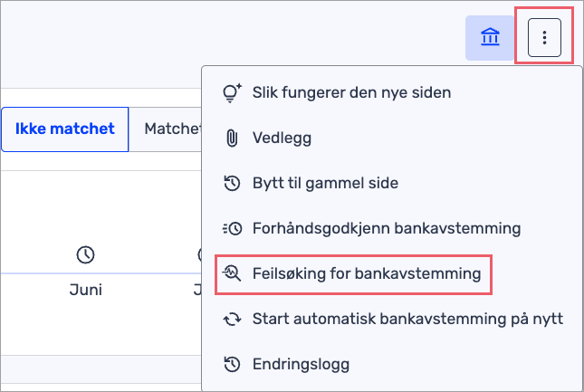Click the lightbulb icon in menu
This screenshot has width=584, height=392.
[x=232, y=91]
